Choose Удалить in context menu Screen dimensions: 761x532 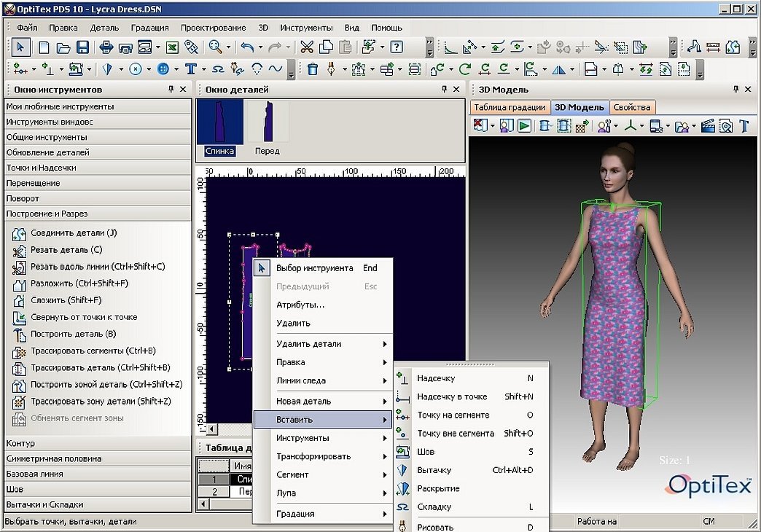323,324
